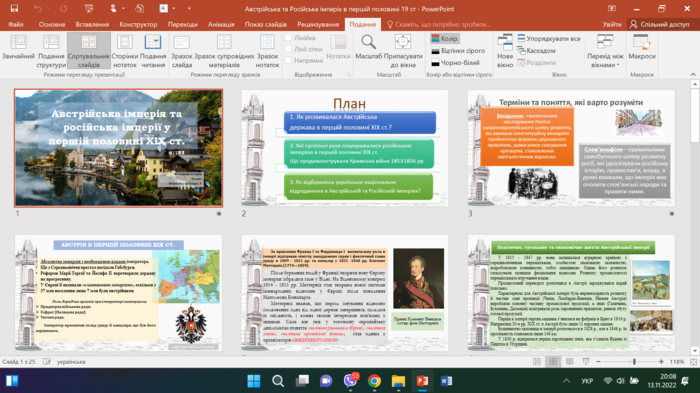Open Insert tab (Вставлення)

tap(92, 24)
